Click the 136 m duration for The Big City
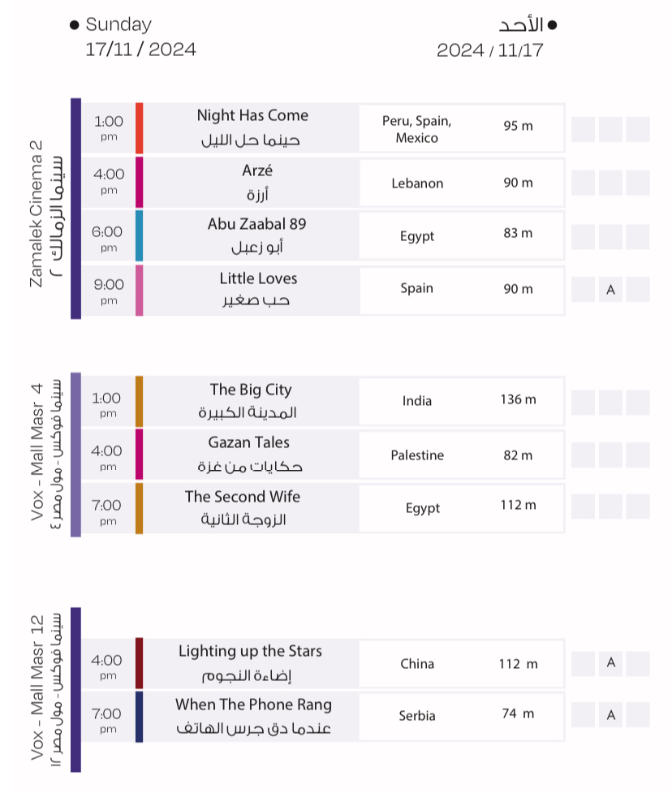This screenshot has height=793, width=672. [x=519, y=400]
